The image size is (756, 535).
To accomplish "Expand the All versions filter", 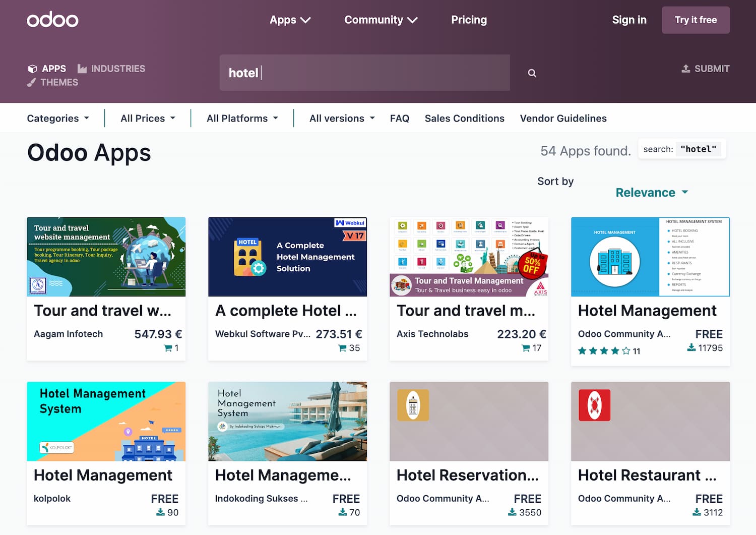I will pos(342,118).
